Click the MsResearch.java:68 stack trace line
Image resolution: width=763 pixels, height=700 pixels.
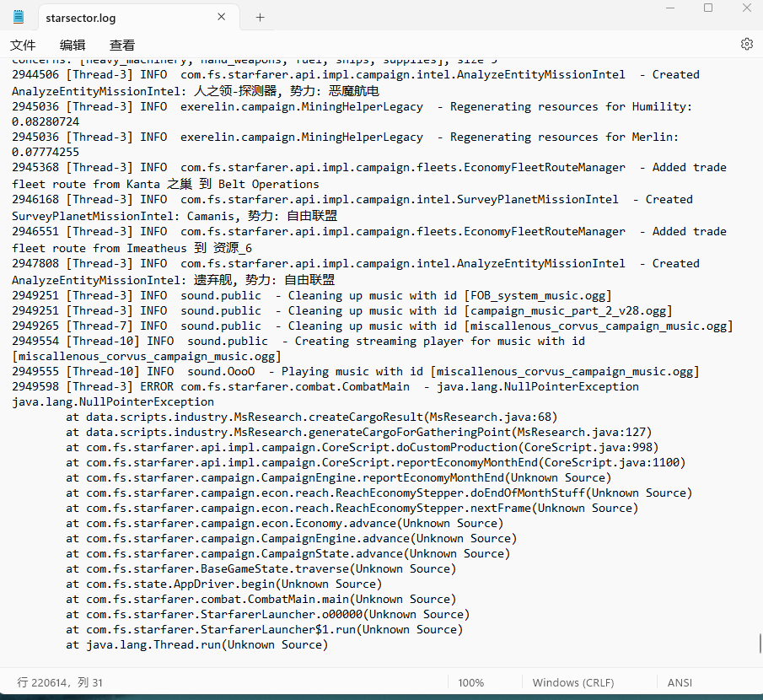click(312, 417)
